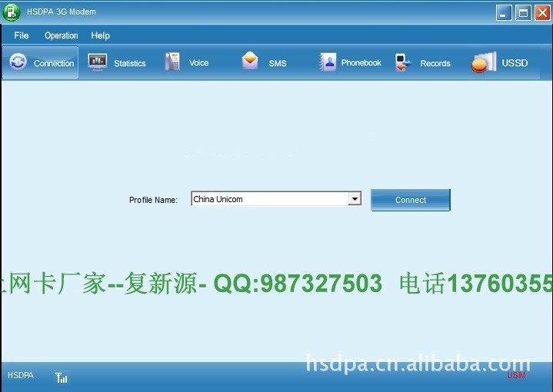Minimize the modem window
Viewport: 553px width, 392px height.
point(504,13)
